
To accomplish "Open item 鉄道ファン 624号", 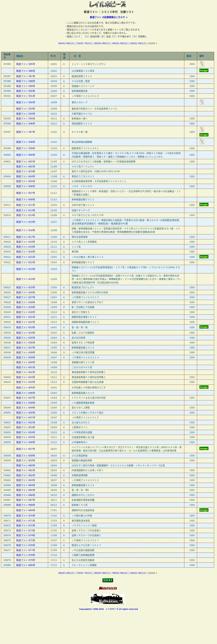I will click(26, 279).
